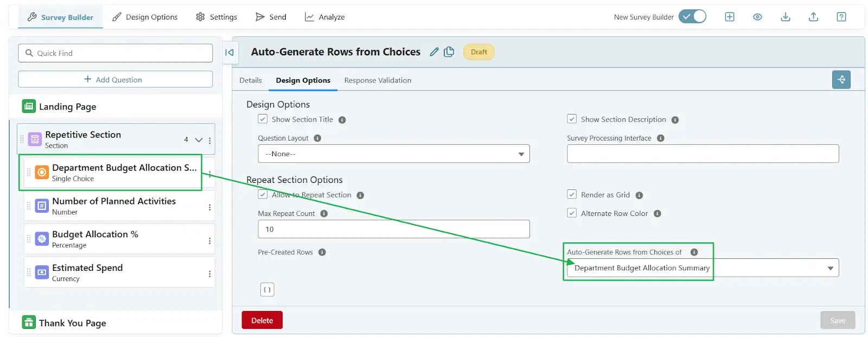Open kebab menu for Budget Allocation %
Viewport: 868px width, 337px height.
[x=210, y=241]
